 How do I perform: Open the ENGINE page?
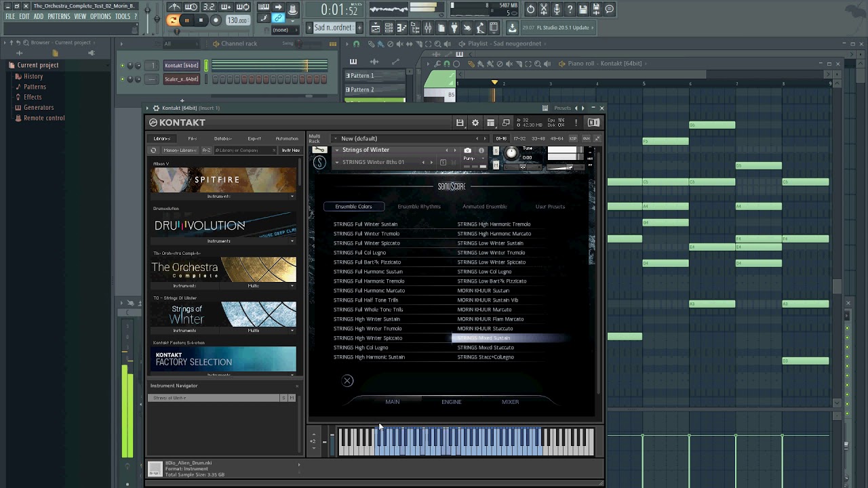click(451, 402)
